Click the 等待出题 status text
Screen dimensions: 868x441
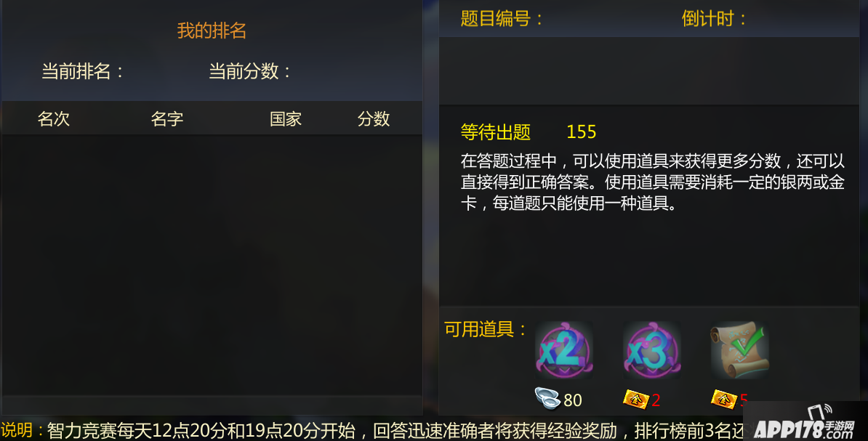click(x=496, y=132)
